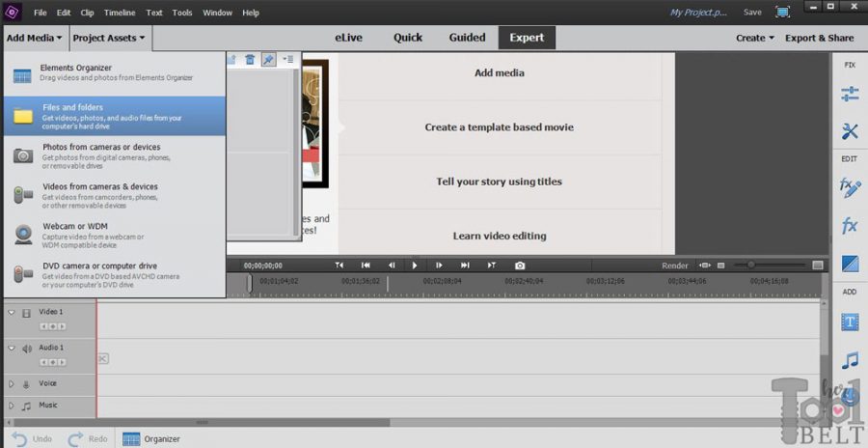Click the Undo arrow icon
This screenshot has width=868, height=448.
click(x=19, y=439)
